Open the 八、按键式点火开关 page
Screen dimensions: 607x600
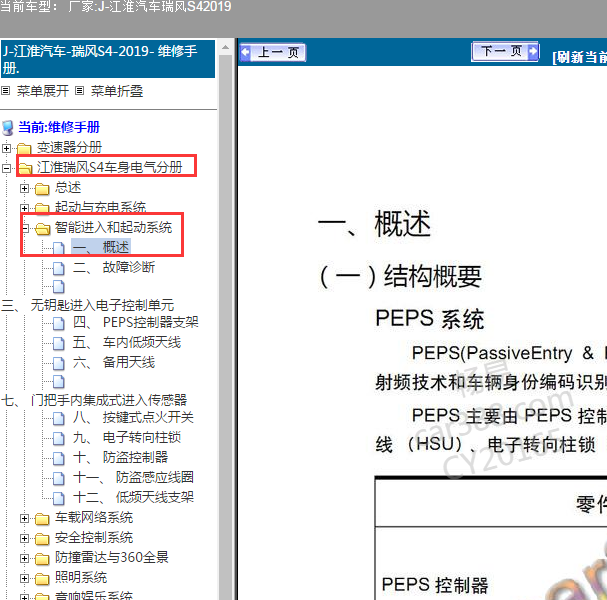point(133,417)
